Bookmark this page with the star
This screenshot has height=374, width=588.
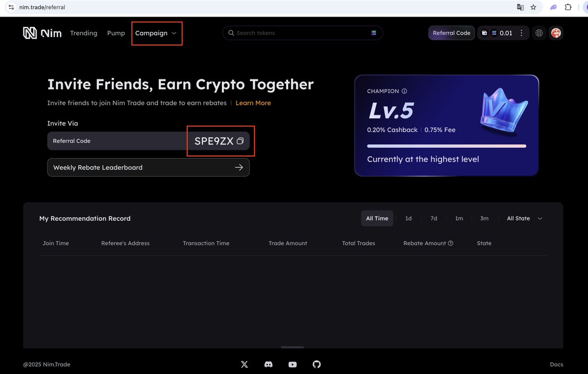(533, 7)
